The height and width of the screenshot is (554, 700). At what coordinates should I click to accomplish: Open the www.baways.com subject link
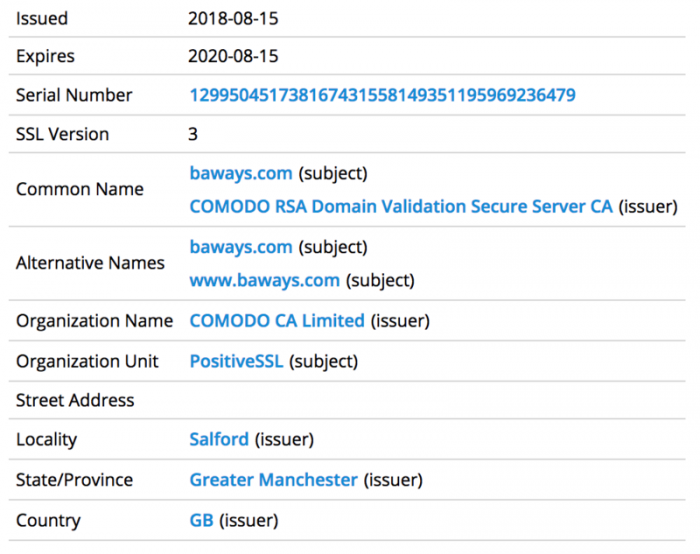[264, 280]
